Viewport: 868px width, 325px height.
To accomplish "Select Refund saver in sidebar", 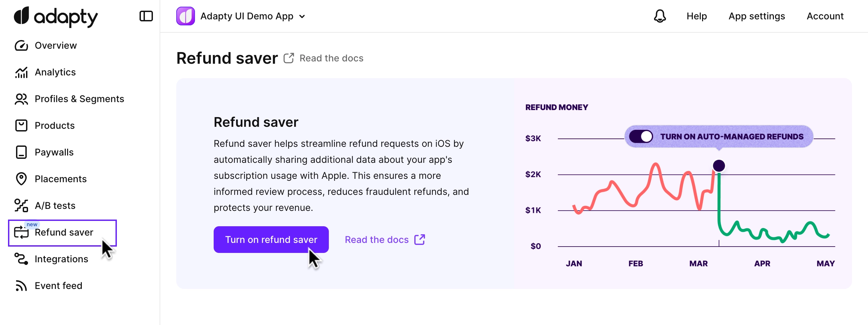I will click(64, 232).
